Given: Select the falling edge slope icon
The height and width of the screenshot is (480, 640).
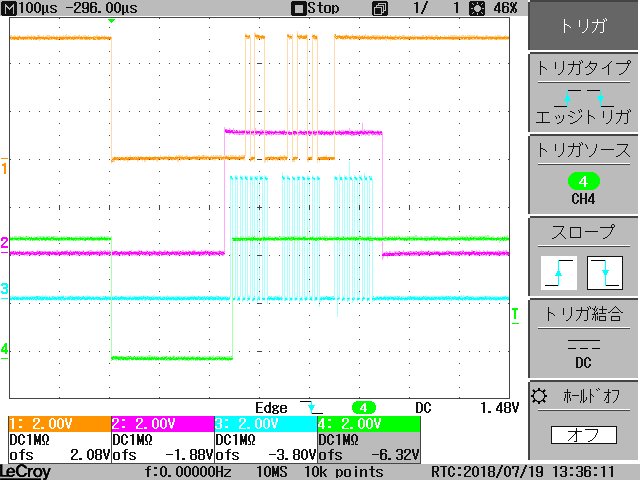Looking at the screenshot, I should click(605, 273).
